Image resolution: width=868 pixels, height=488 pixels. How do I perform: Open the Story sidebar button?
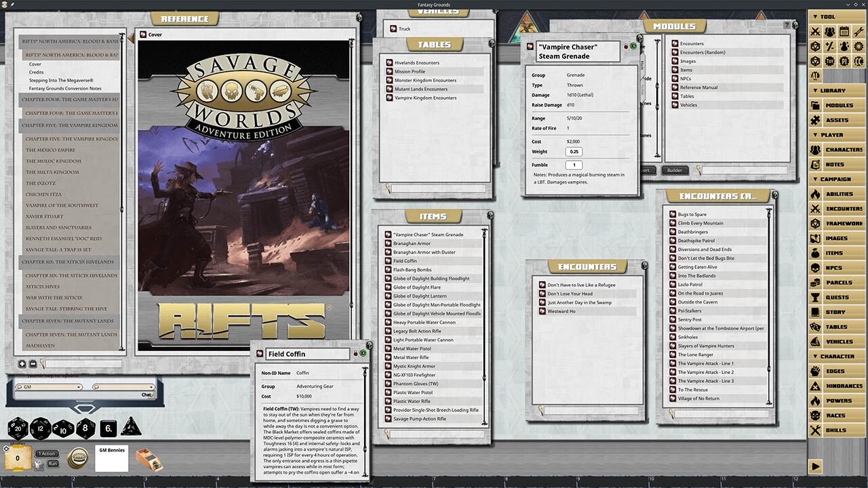coord(835,312)
